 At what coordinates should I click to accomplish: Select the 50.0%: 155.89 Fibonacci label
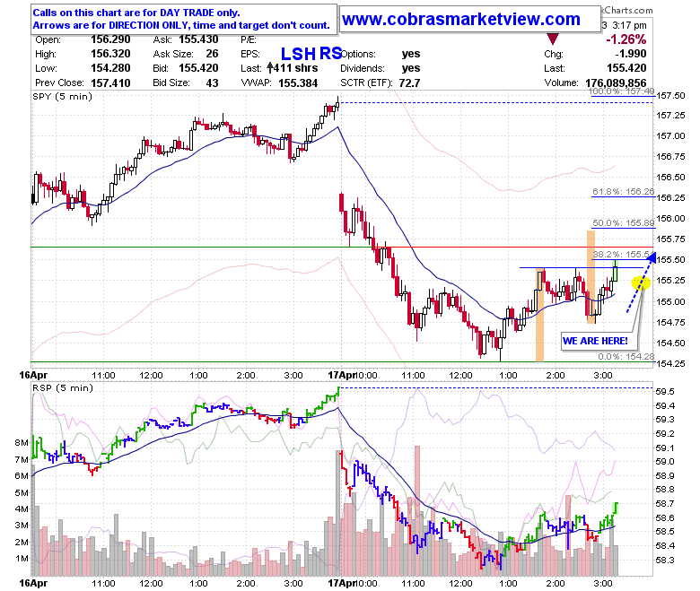point(623,223)
